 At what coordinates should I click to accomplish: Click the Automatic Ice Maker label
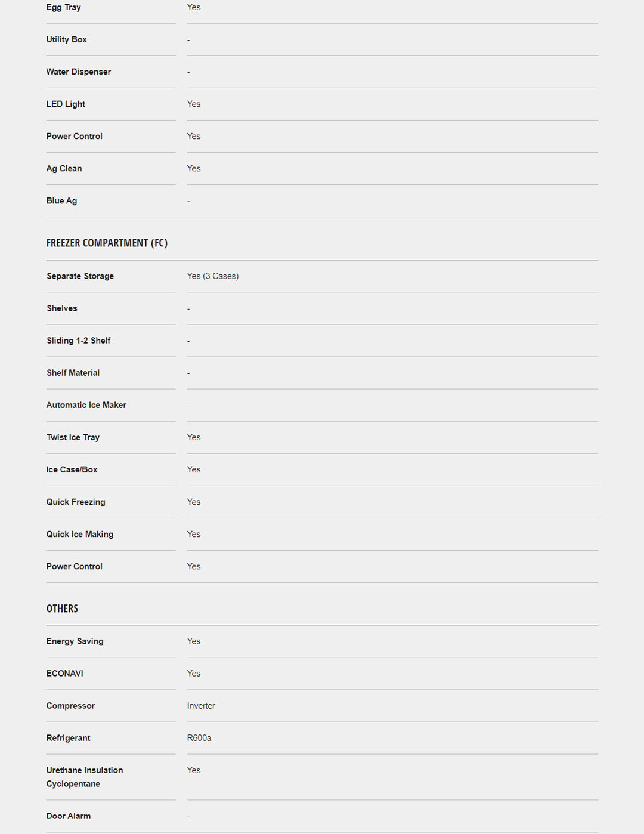point(86,405)
